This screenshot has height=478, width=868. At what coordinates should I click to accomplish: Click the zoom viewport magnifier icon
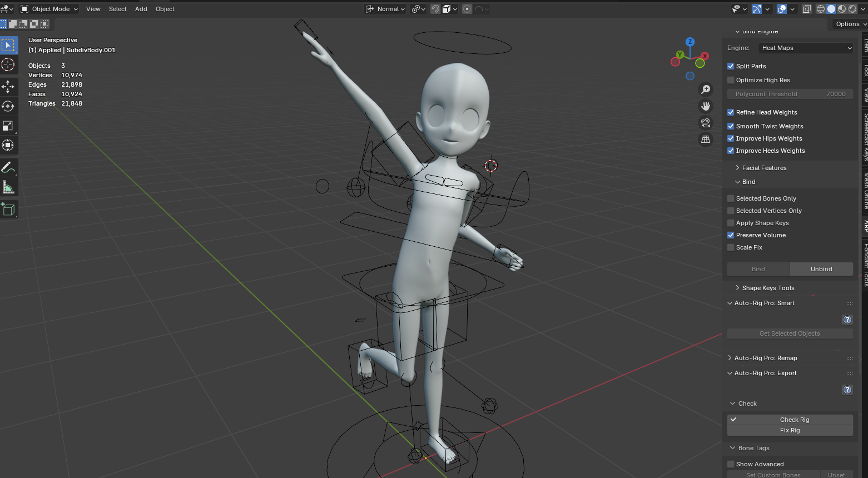pyautogui.click(x=706, y=89)
